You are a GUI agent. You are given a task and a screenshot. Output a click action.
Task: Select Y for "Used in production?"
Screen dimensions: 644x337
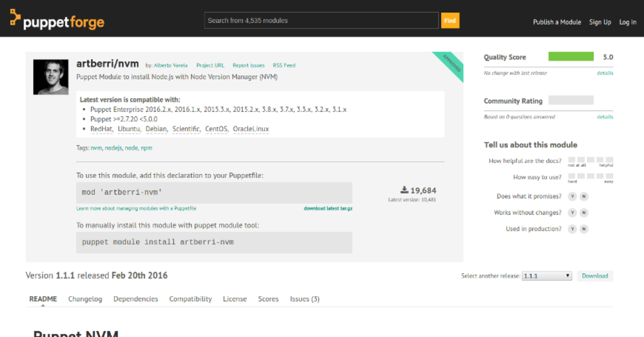[572, 229]
